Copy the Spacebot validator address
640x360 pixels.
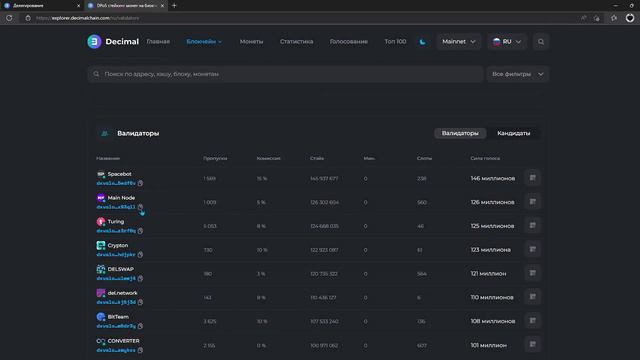coord(140,183)
